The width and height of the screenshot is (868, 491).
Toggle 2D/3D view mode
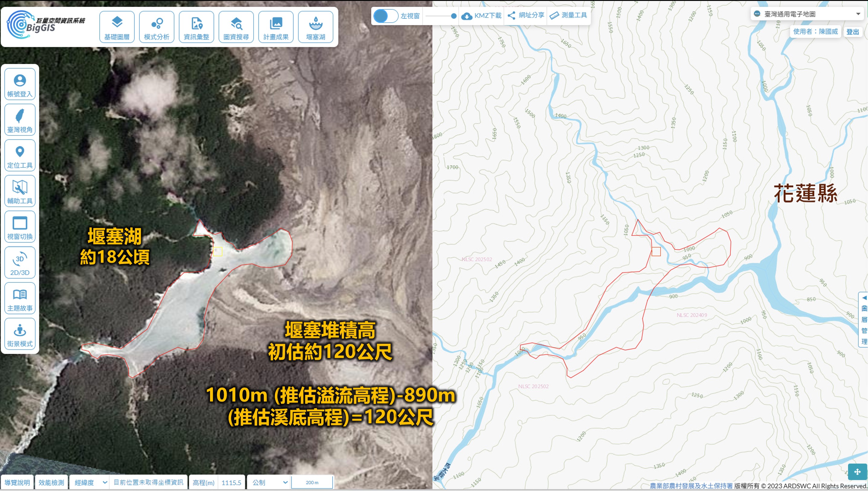(20, 262)
